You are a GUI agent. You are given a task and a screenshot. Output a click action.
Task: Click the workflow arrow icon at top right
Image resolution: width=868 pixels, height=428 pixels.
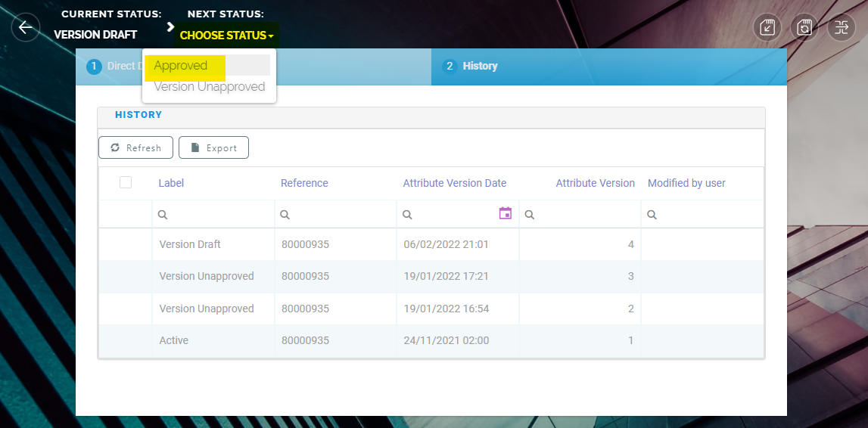pyautogui.click(x=842, y=28)
